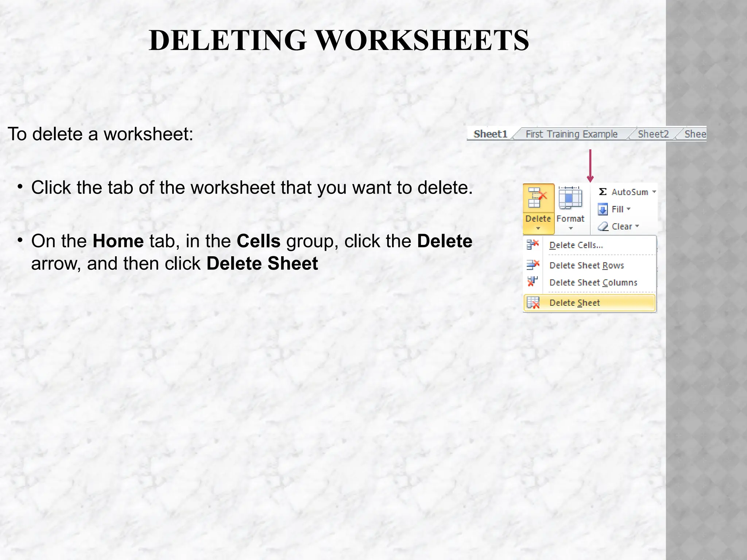
Task: Click the Fill down-arrow icon
Action: click(603, 209)
